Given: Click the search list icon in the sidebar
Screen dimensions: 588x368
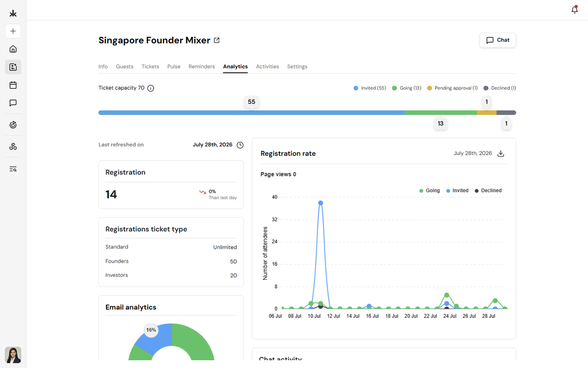Looking at the screenshot, I should [x=13, y=169].
